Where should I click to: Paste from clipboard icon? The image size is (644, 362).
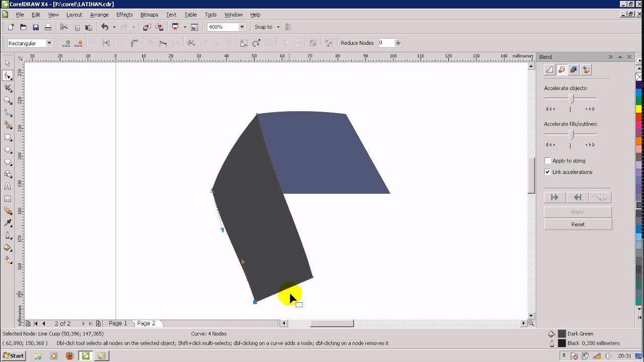(x=89, y=27)
